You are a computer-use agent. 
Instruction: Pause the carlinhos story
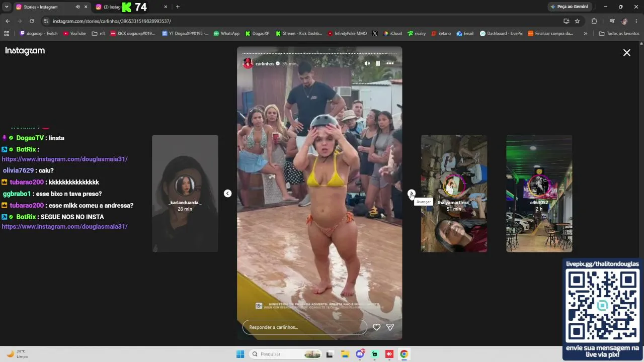tap(378, 63)
